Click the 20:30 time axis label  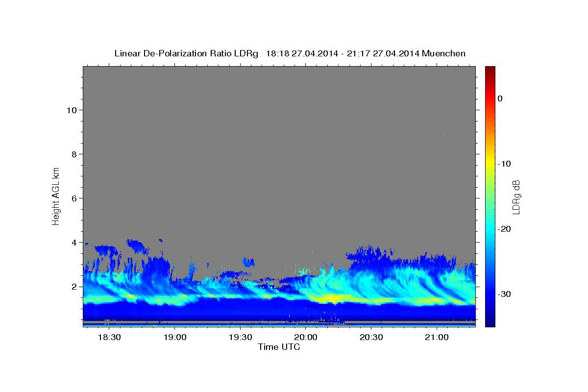tap(371, 338)
